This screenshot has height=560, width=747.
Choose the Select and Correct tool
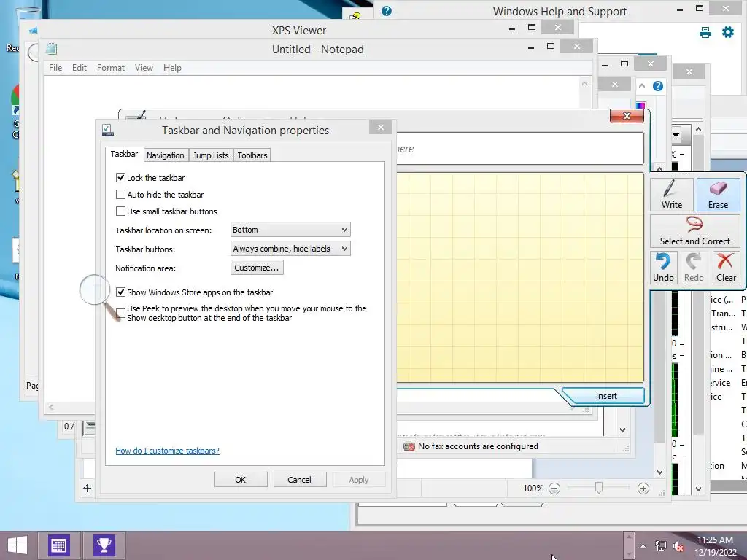694,231
